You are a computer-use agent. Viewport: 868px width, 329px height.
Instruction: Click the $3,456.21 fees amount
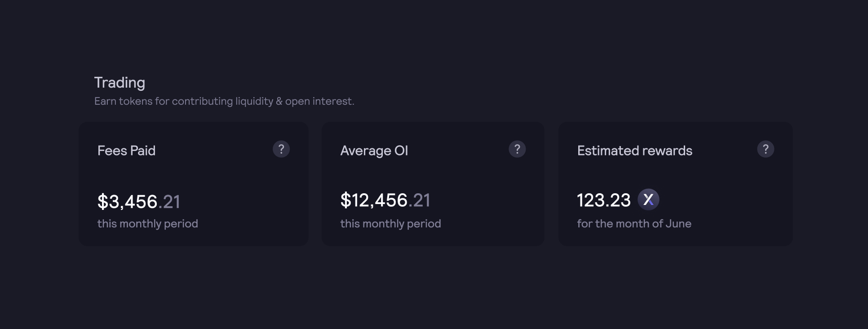pos(139,201)
